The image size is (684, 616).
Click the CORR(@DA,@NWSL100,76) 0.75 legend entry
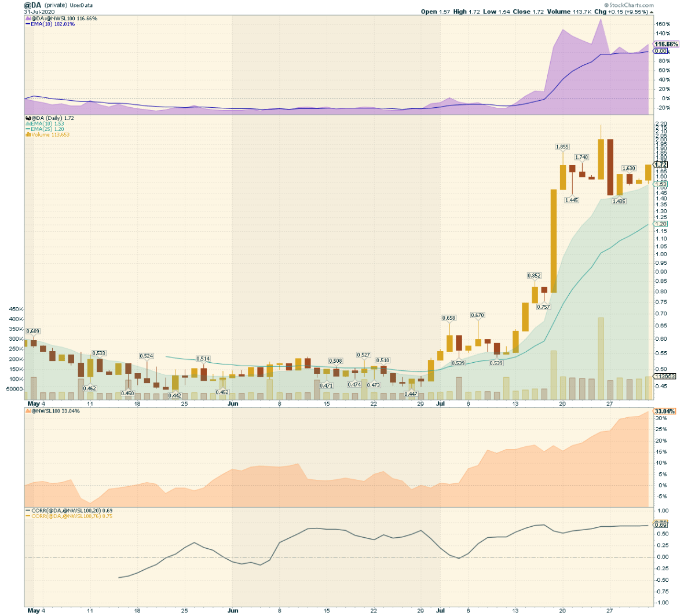pyautogui.click(x=72, y=516)
